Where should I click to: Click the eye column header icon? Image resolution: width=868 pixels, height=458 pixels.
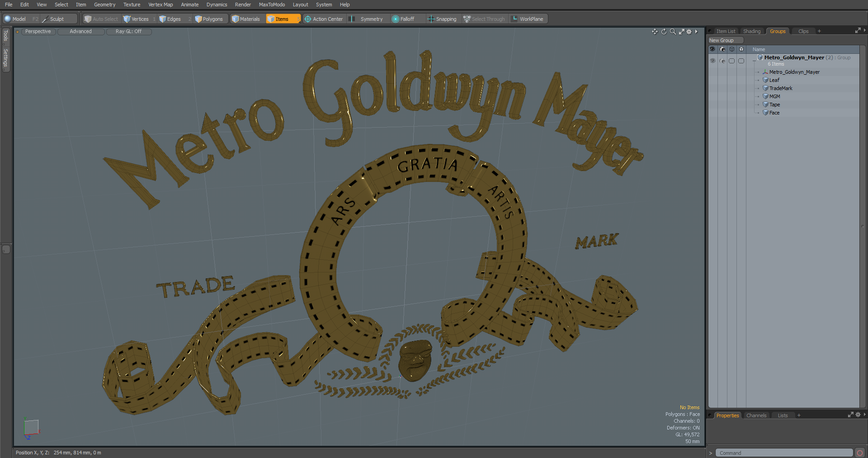click(712, 49)
